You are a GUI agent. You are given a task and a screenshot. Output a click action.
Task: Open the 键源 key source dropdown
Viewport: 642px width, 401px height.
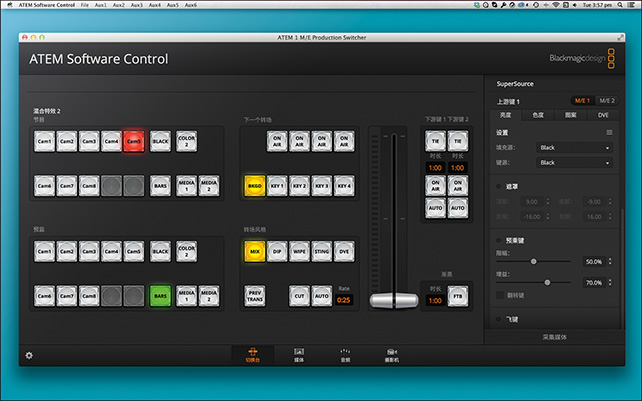pos(574,163)
